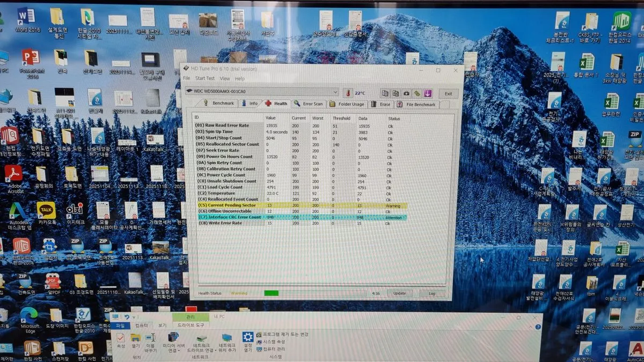Click 시스템 속성 in ribbon
Image resolution: width=644 pixels, height=362 pixels.
pyautogui.click(x=270, y=342)
